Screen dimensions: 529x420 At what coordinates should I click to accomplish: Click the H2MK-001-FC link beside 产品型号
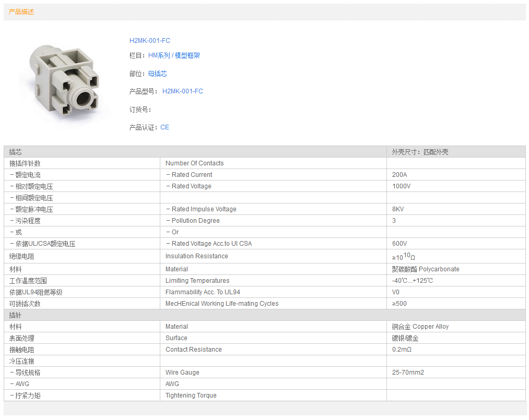coord(183,91)
